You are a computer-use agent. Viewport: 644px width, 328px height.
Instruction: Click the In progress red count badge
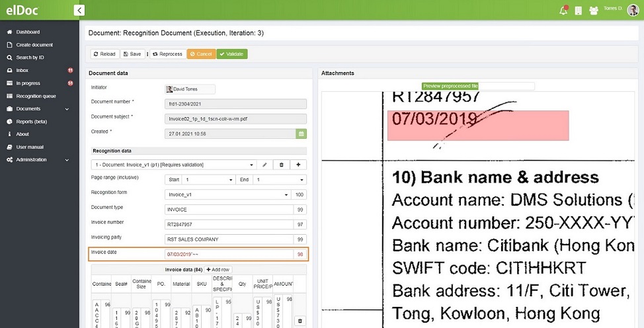(70, 83)
